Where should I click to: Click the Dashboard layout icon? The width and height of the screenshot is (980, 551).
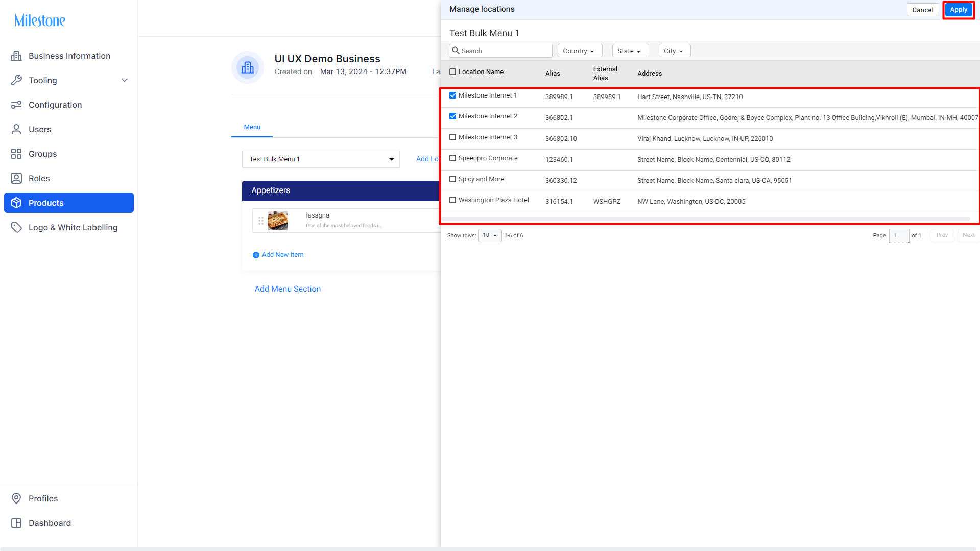pyautogui.click(x=16, y=523)
